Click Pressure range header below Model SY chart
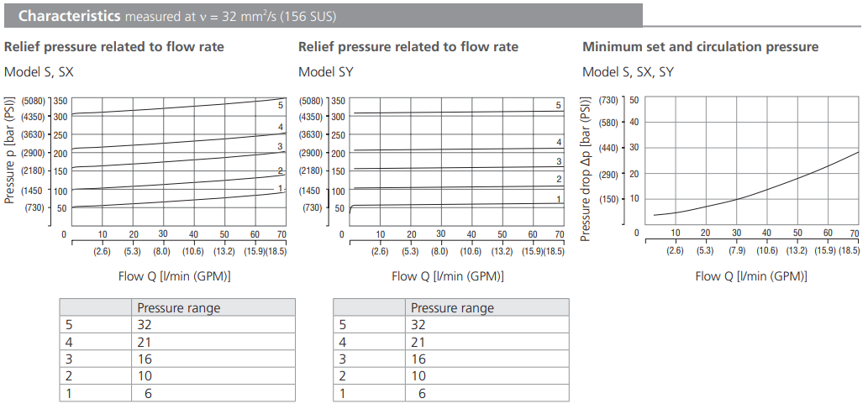 [452, 308]
